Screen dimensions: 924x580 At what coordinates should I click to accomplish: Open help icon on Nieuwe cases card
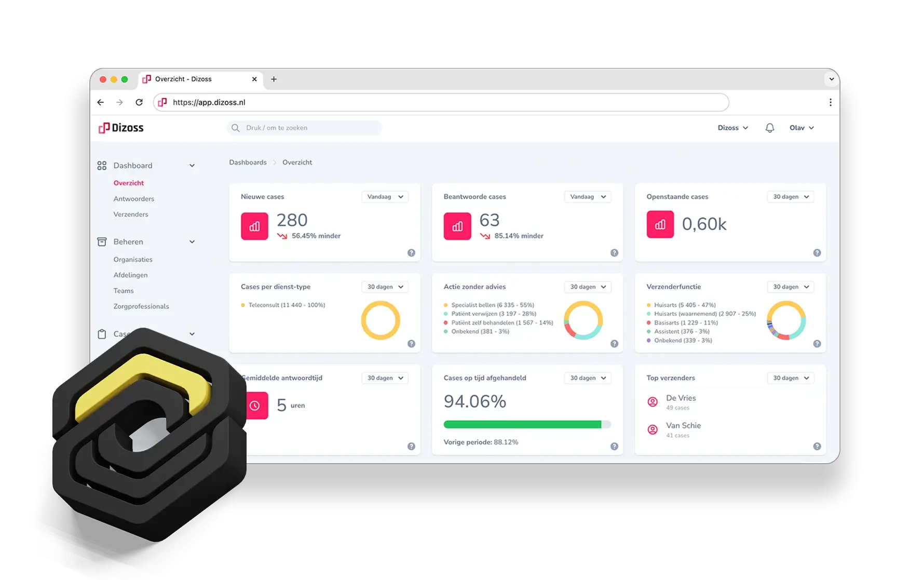pos(411,253)
